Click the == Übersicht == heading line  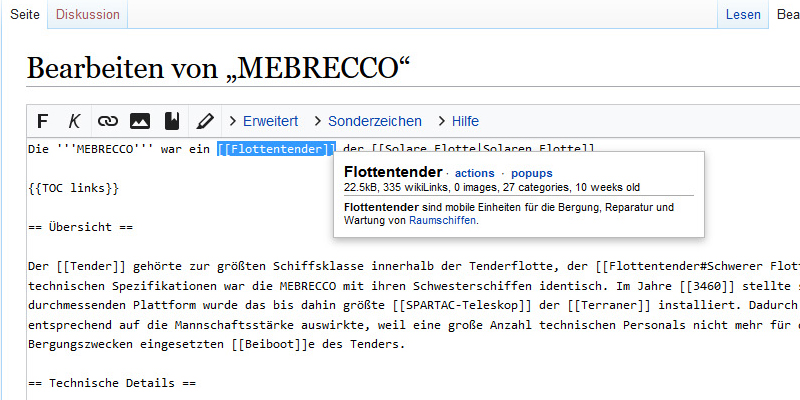[80, 226]
